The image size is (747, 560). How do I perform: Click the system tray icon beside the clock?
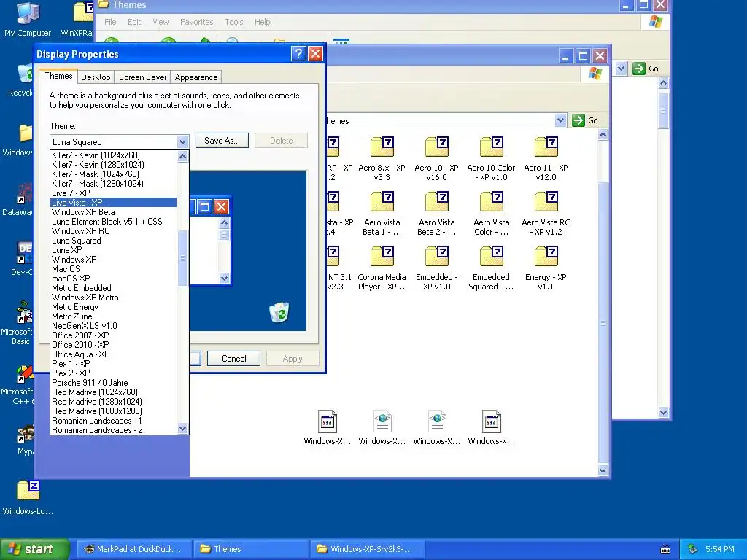pos(693,549)
